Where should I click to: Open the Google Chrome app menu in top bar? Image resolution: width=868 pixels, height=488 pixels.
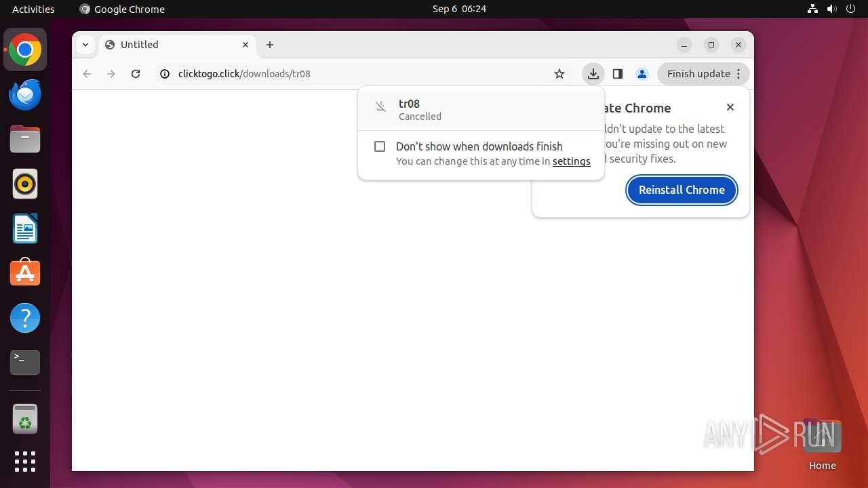click(x=122, y=9)
